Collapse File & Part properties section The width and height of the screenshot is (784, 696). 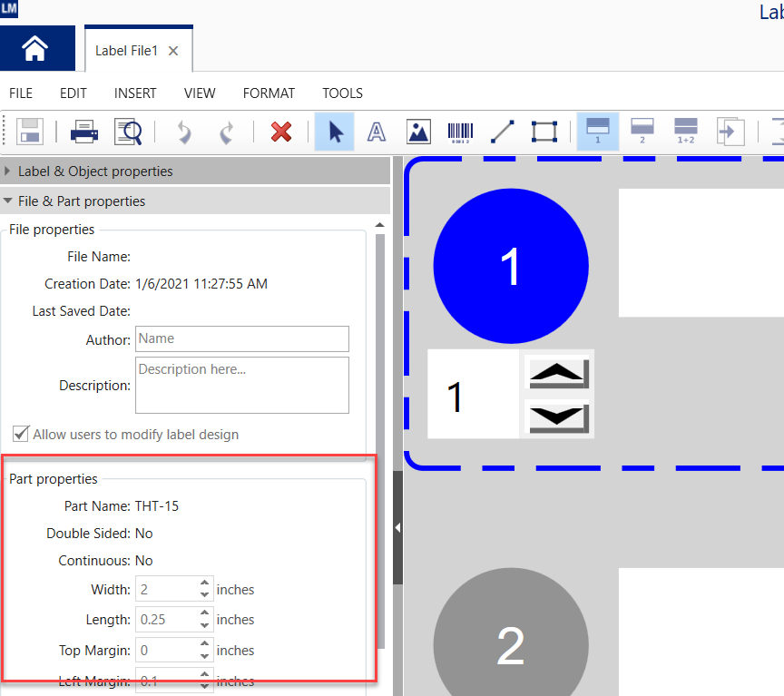coord(10,201)
